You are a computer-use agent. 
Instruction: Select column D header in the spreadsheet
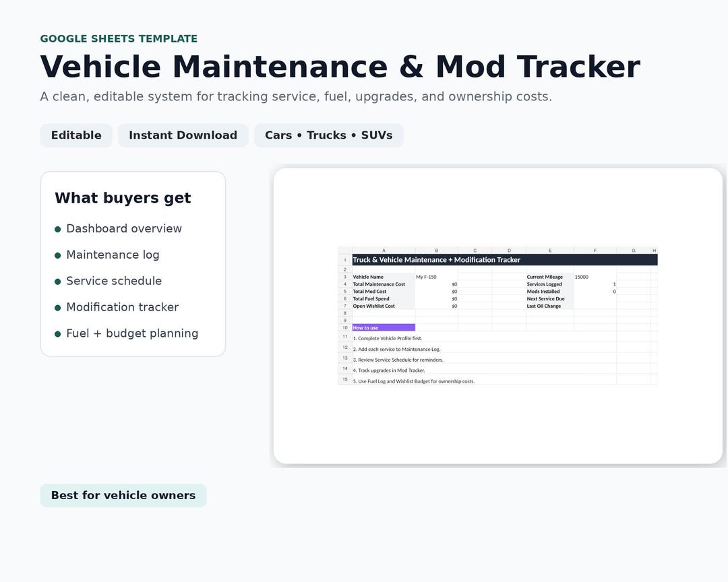point(510,251)
